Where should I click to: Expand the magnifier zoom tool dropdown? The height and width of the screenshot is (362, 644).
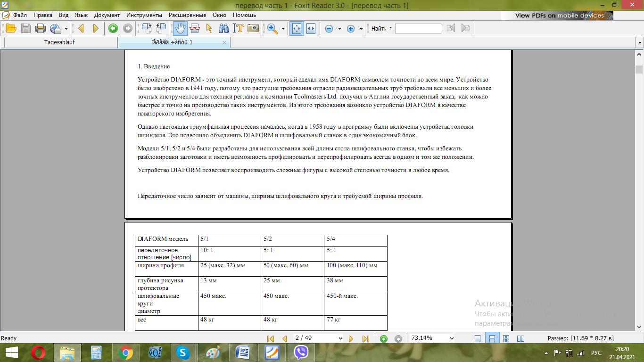[x=283, y=29]
